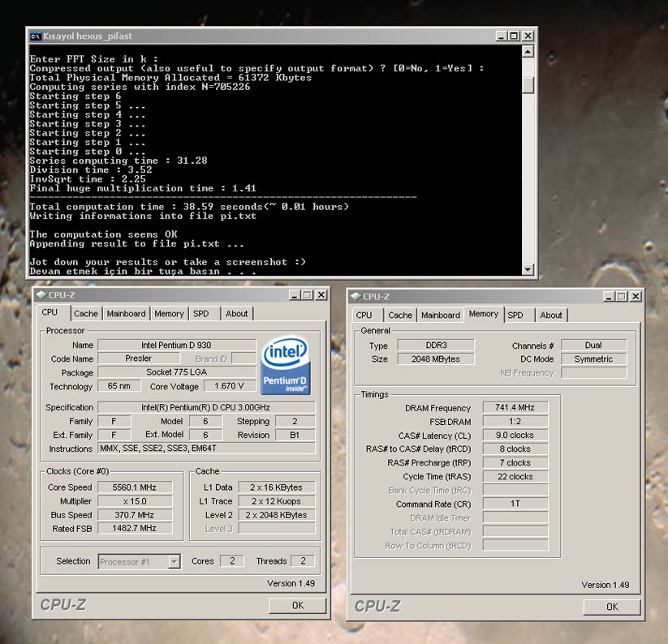Click the Level 2 cache value 2 x 2048 KBytes
The image size is (668, 644).
(x=277, y=514)
